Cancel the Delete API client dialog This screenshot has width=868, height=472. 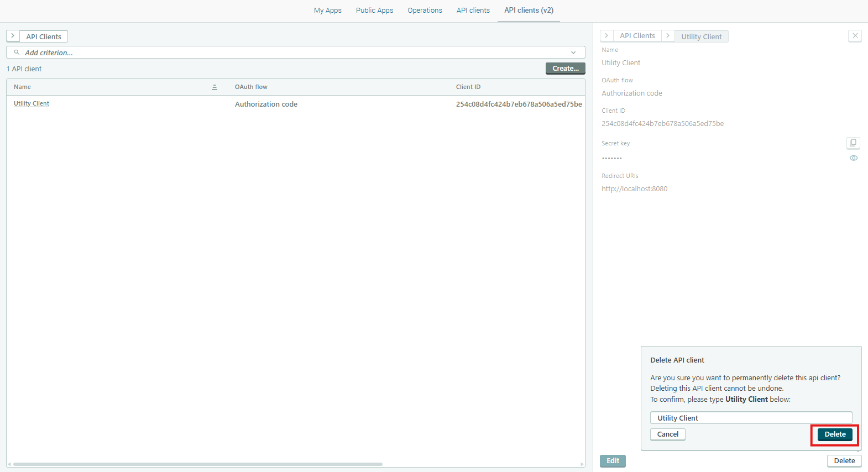[667, 434]
